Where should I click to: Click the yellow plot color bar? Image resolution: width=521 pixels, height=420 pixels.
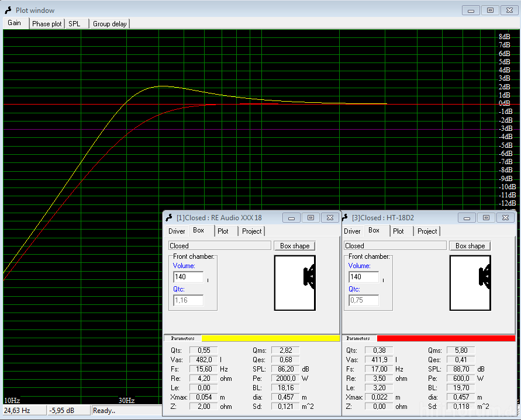(x=270, y=338)
